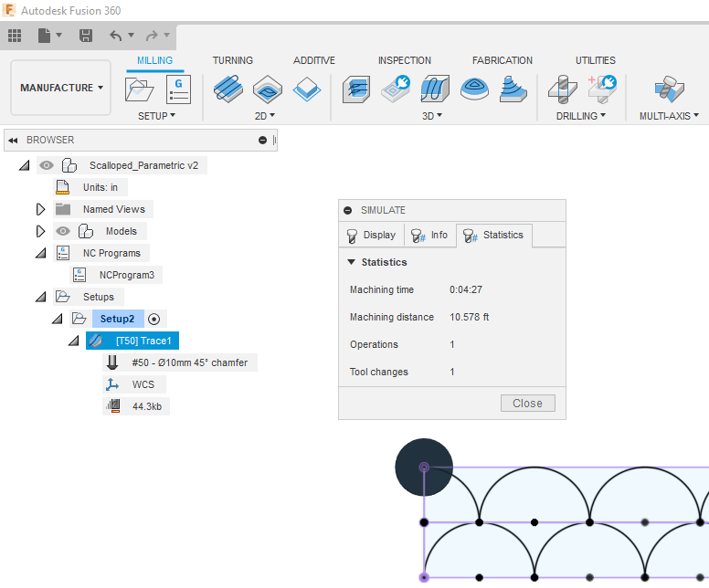Collapse the Statistics section
Screen dimensions: 709x588
[352, 262]
